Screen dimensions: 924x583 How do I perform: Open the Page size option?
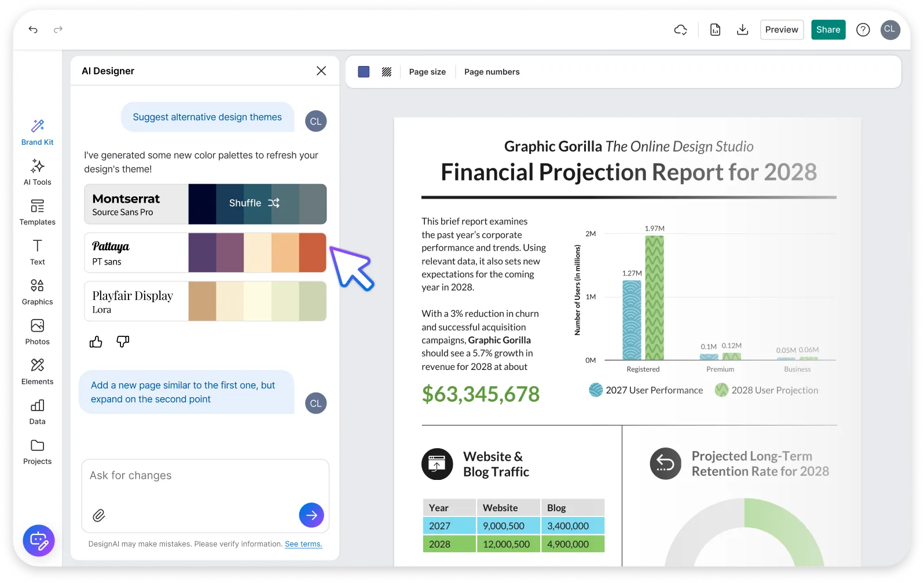[x=427, y=72]
